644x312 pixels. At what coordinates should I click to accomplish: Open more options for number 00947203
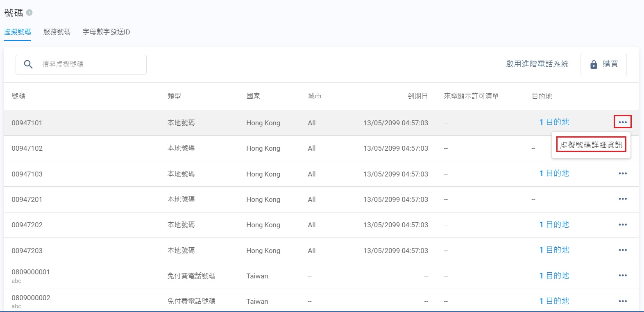point(623,250)
